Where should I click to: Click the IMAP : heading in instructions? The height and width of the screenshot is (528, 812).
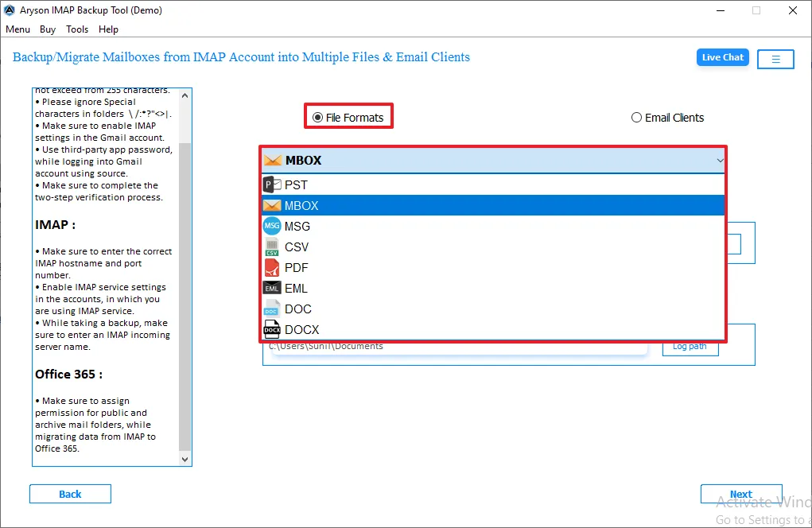[56, 225]
